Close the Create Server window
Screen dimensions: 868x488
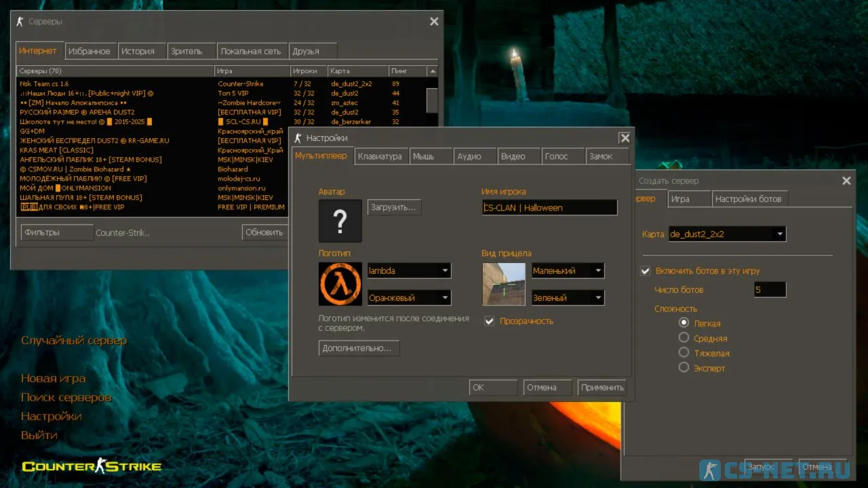click(846, 181)
